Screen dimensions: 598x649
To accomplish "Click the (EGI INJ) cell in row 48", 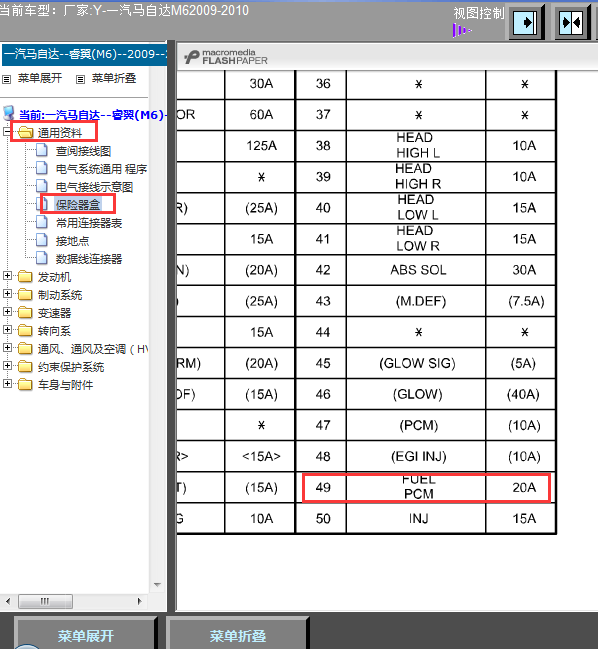I will (x=416, y=456).
